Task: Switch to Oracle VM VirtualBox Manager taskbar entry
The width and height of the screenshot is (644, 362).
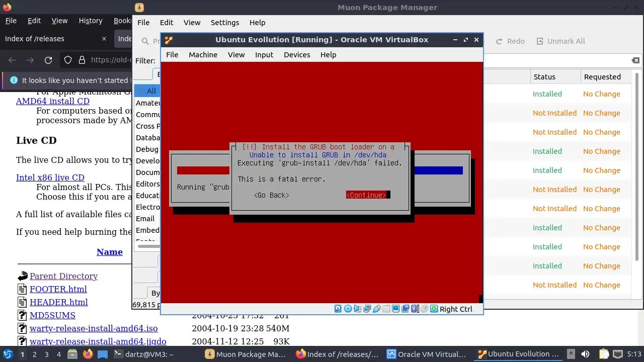Action: 427,354
